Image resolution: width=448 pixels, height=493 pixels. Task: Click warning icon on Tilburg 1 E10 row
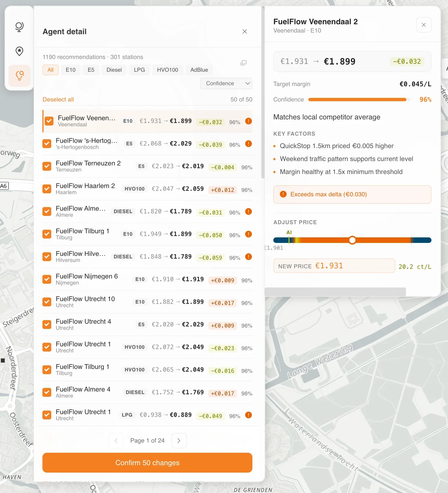coord(249,234)
